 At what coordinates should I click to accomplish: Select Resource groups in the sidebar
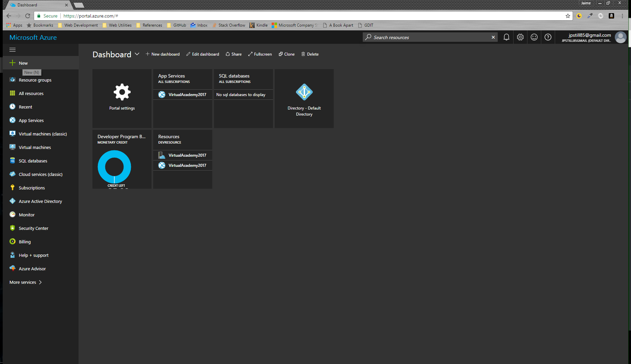point(35,80)
